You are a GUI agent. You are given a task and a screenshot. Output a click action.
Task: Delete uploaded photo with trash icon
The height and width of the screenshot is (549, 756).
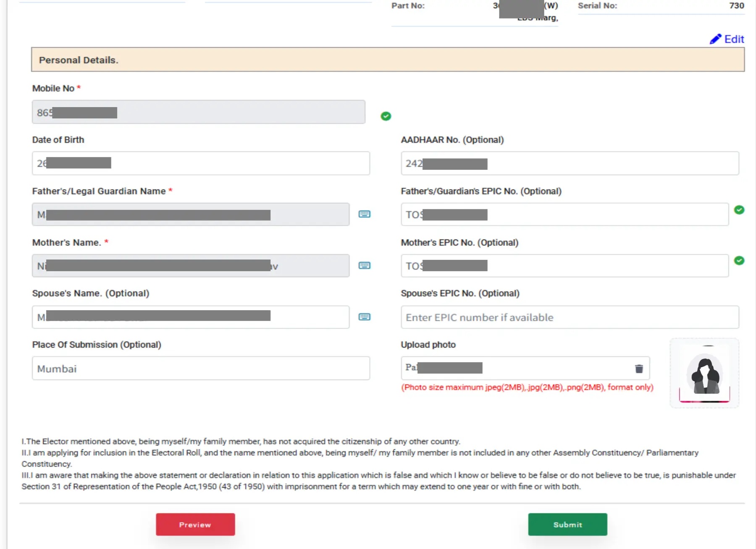point(639,369)
